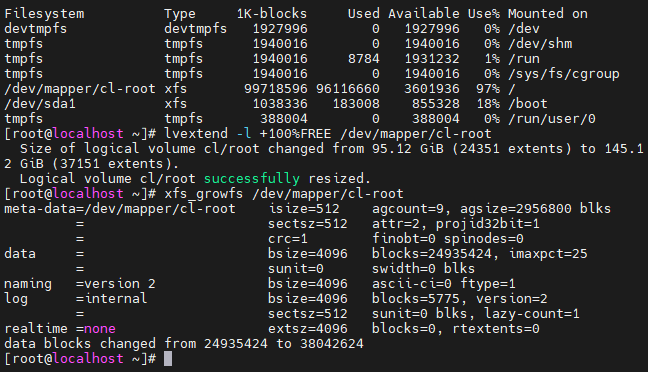Screen dimensions: 648x372
Task: Click the /sys/fs/cgroup mount point
Action: pyautogui.click(x=564, y=74)
